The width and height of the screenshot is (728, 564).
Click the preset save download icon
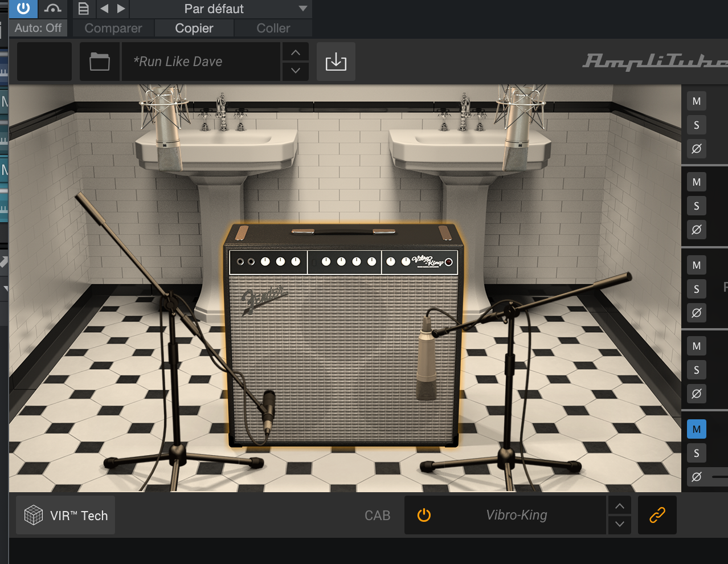(336, 62)
